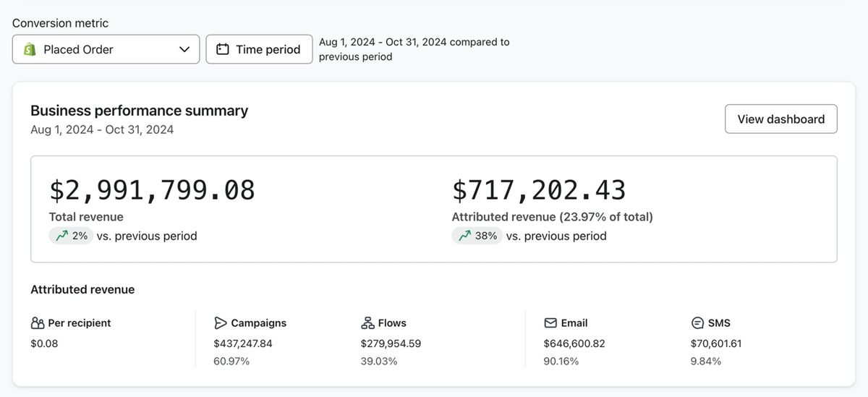Select the attributed revenue figure $717,202.43
Screen dimensions: 868x397
tap(539, 189)
